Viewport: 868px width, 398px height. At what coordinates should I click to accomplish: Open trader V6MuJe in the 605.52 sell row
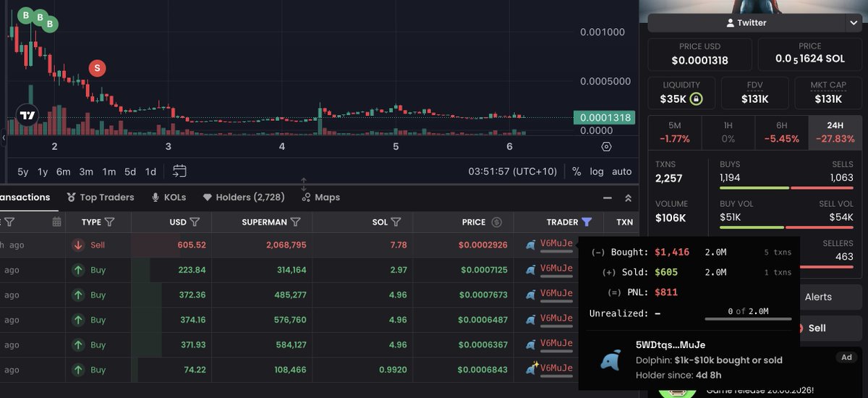coord(556,244)
